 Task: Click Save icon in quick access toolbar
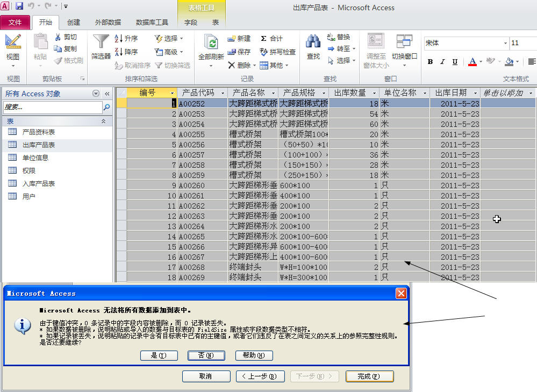click(x=19, y=6)
